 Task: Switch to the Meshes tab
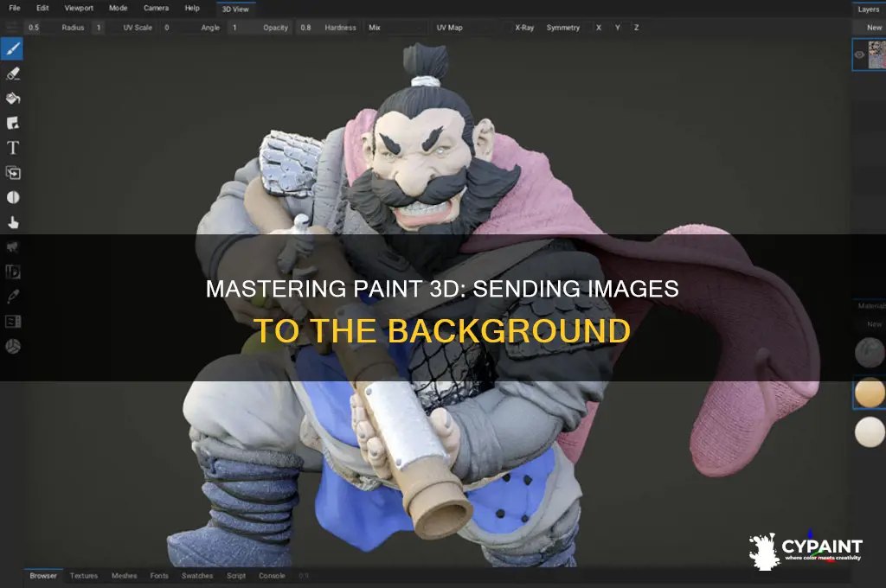125,576
